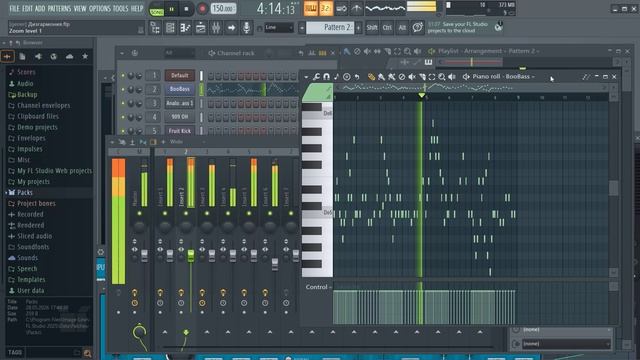Click the 150 tempo field
Viewport: 640px width, 360px height.
click(223, 9)
